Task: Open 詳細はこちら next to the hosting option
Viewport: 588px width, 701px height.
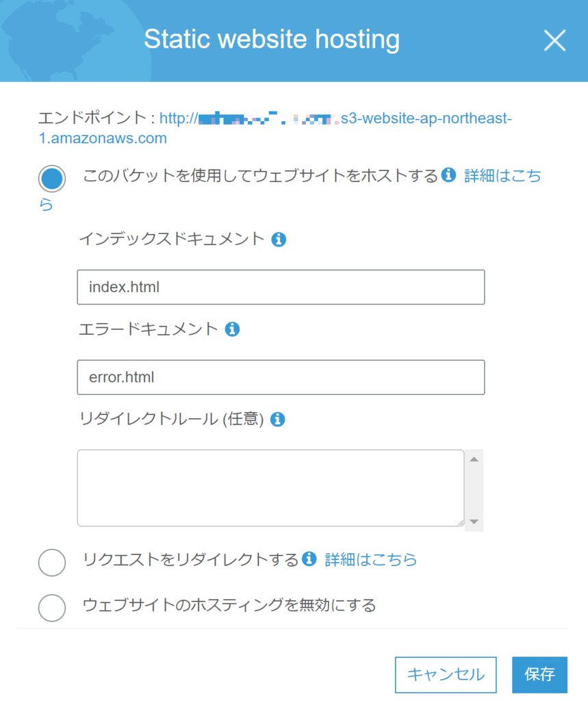Action: 501,176
